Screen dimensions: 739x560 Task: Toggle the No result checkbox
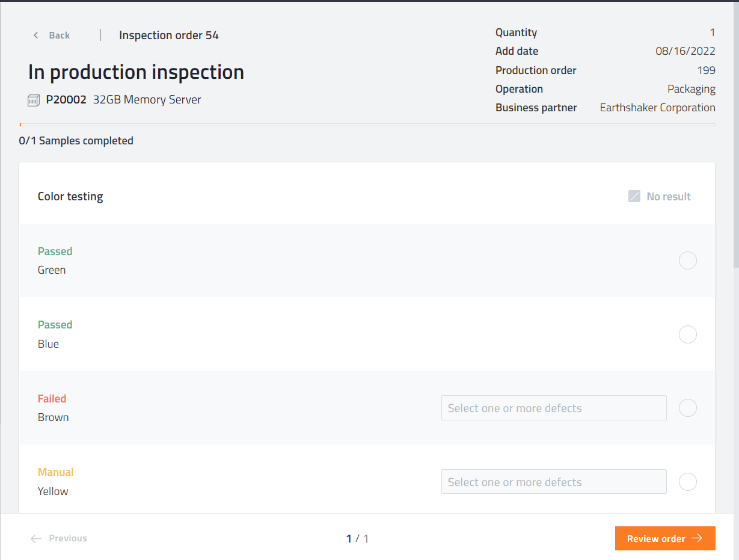point(634,197)
